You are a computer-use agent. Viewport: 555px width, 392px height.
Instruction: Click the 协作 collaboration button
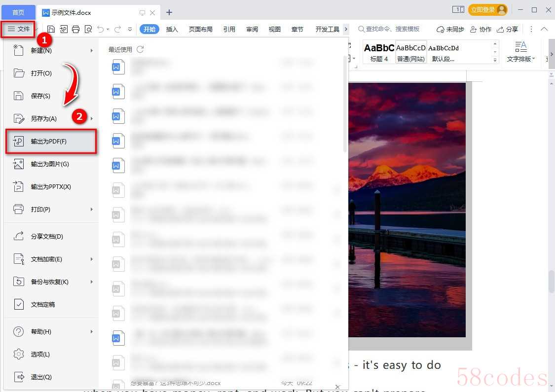pyautogui.click(x=481, y=30)
